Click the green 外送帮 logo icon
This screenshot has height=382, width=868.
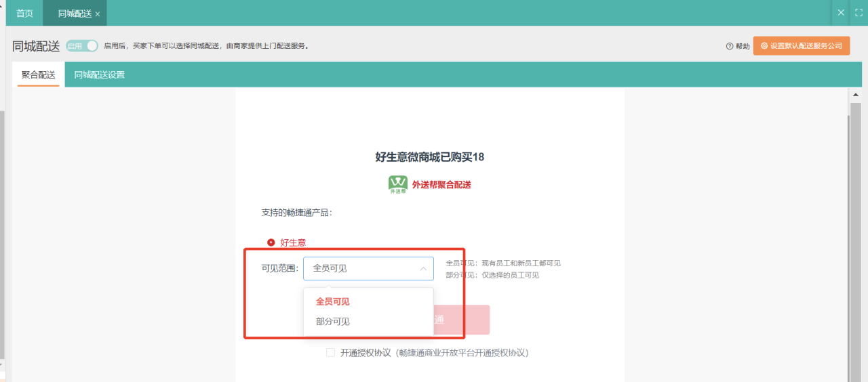397,184
